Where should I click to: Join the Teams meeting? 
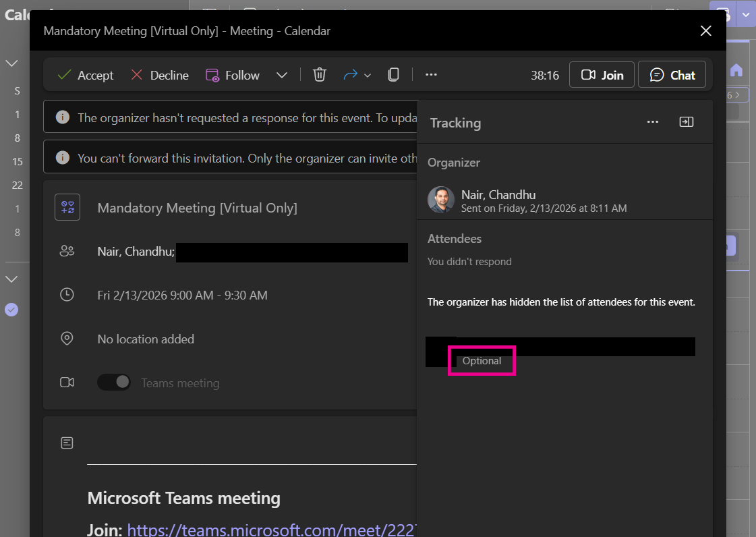[602, 75]
